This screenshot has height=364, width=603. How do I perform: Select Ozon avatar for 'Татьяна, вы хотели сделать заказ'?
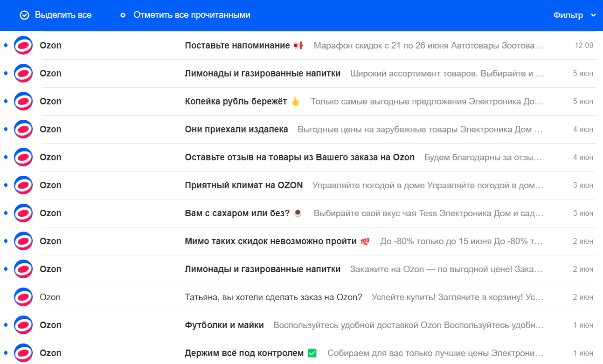tap(23, 297)
